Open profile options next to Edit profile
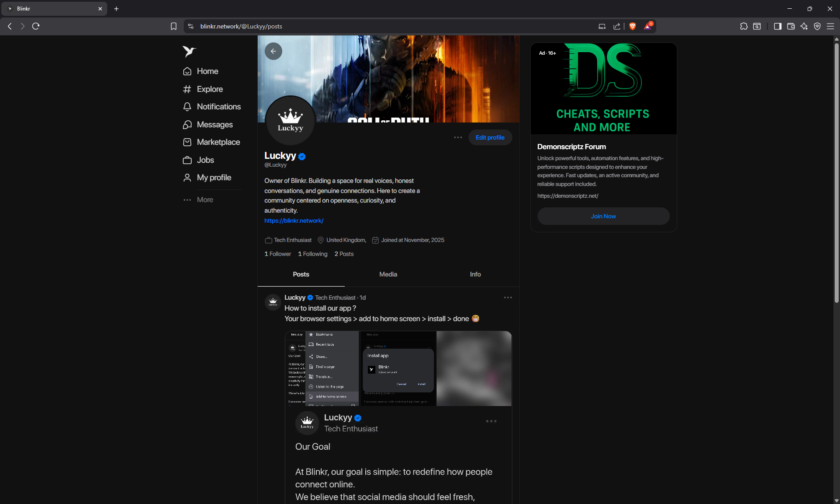This screenshot has width=840, height=504. [458, 137]
